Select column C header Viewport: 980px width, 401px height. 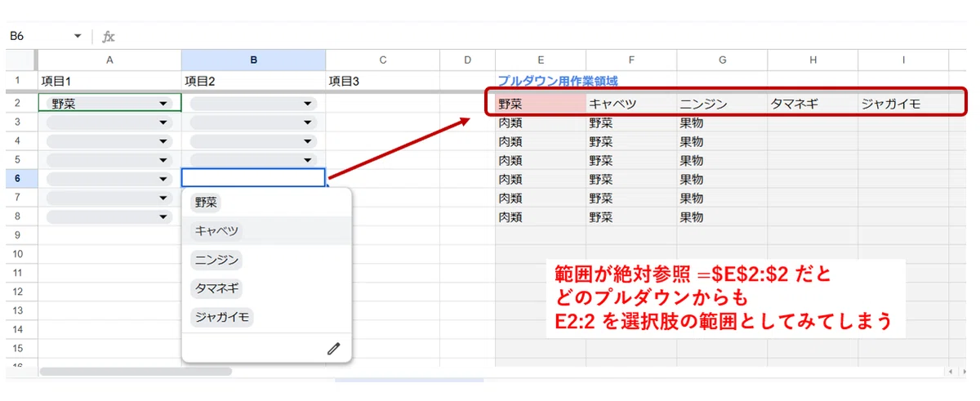click(x=382, y=60)
